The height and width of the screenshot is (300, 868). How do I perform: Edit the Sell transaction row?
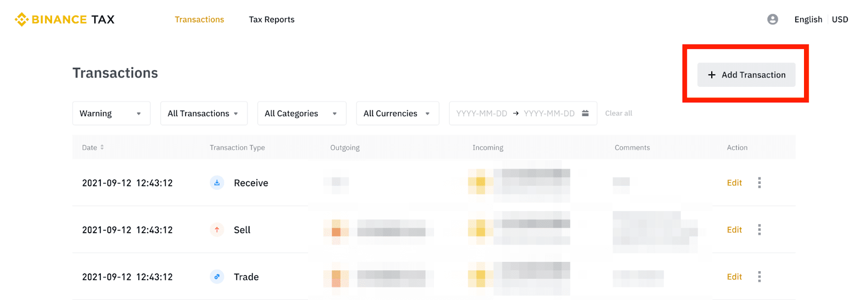(735, 230)
